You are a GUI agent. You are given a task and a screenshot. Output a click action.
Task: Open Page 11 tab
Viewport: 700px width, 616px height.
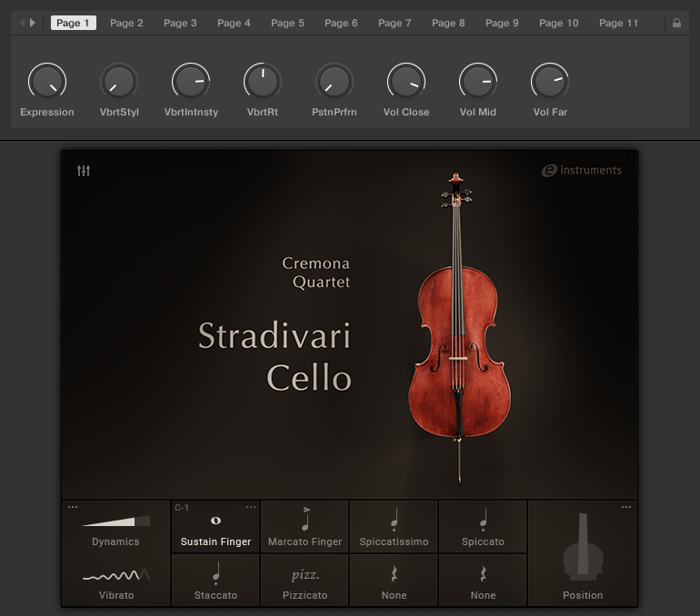tap(618, 23)
